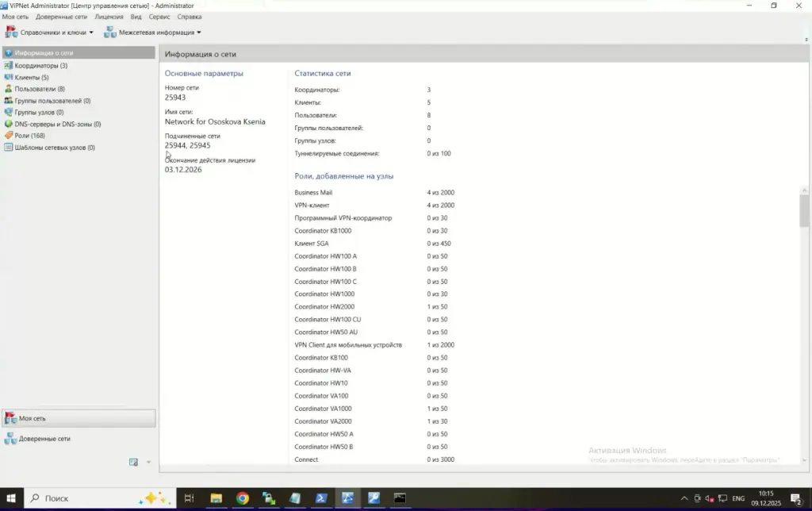
Task: Click network number value 25943
Action: pos(175,98)
